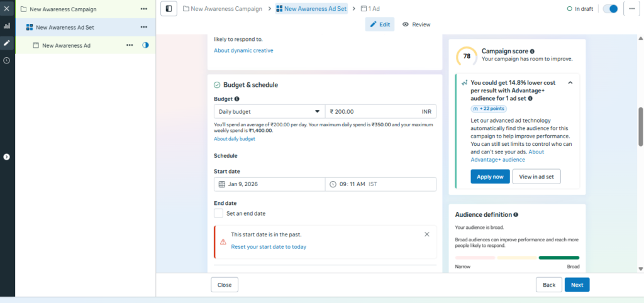Select the Edit tab
The width and height of the screenshot is (644, 303).
[380, 25]
